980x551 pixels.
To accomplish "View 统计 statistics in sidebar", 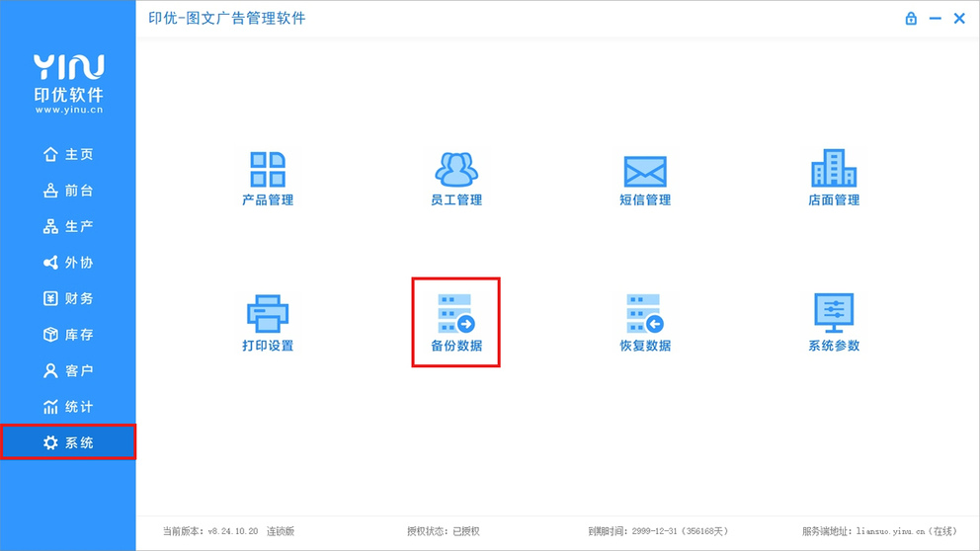I will 68,407.
